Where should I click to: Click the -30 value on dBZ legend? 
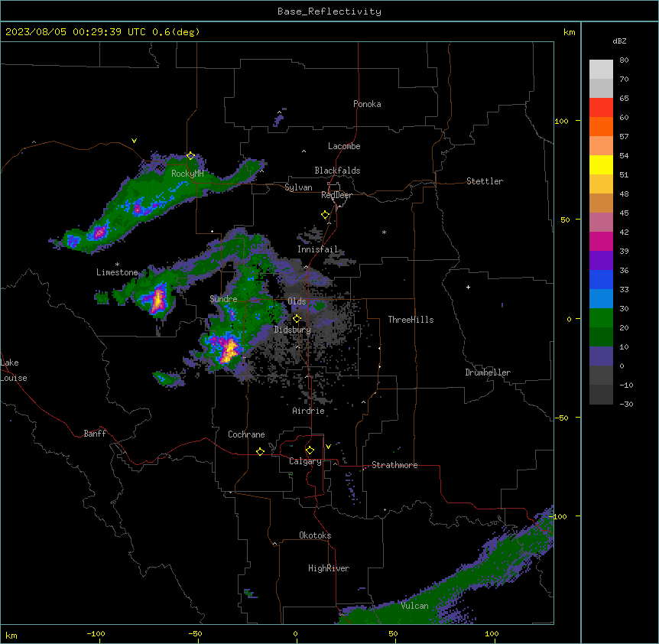point(626,404)
